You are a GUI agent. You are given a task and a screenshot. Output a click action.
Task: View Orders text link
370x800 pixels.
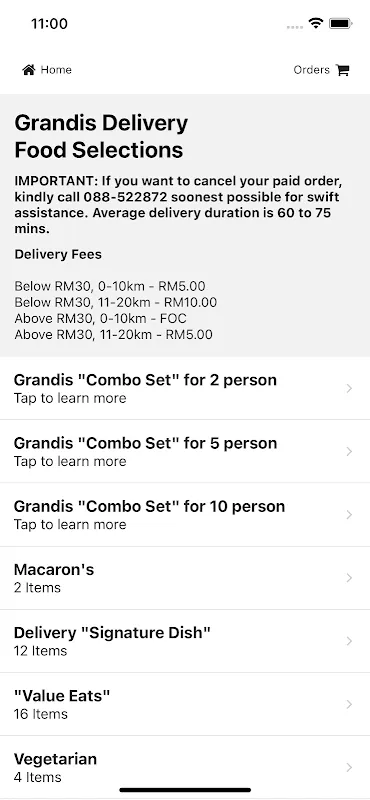click(311, 70)
